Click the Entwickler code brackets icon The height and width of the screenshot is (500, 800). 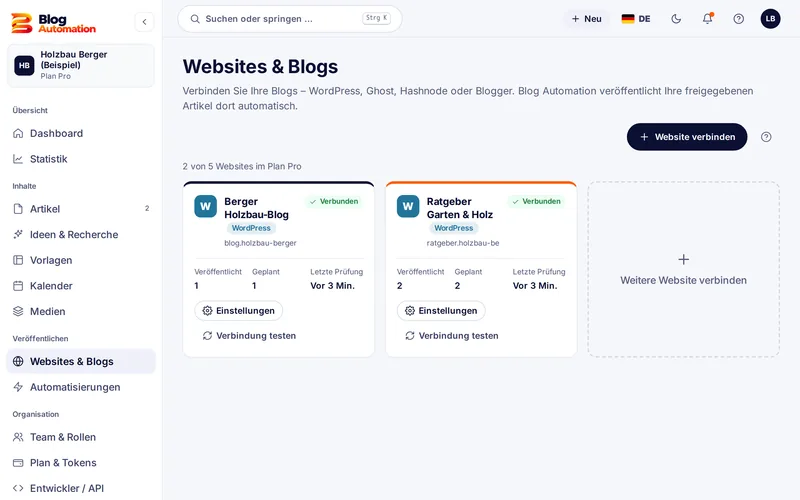point(18,488)
